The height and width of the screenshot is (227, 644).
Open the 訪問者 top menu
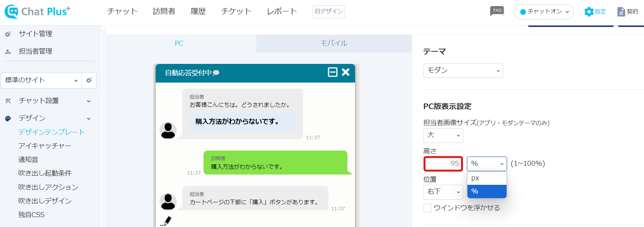164,11
